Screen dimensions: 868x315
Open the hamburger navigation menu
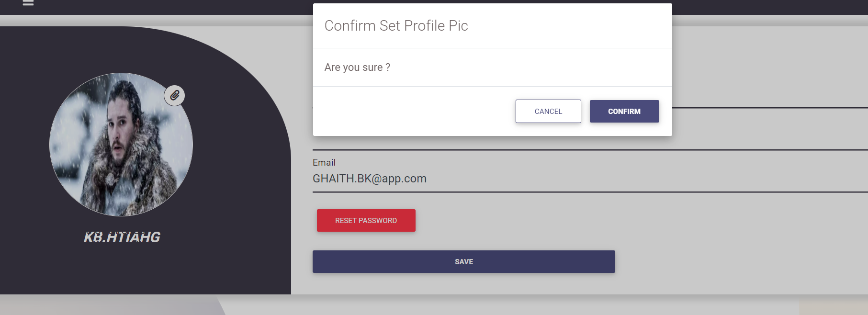(28, 3)
